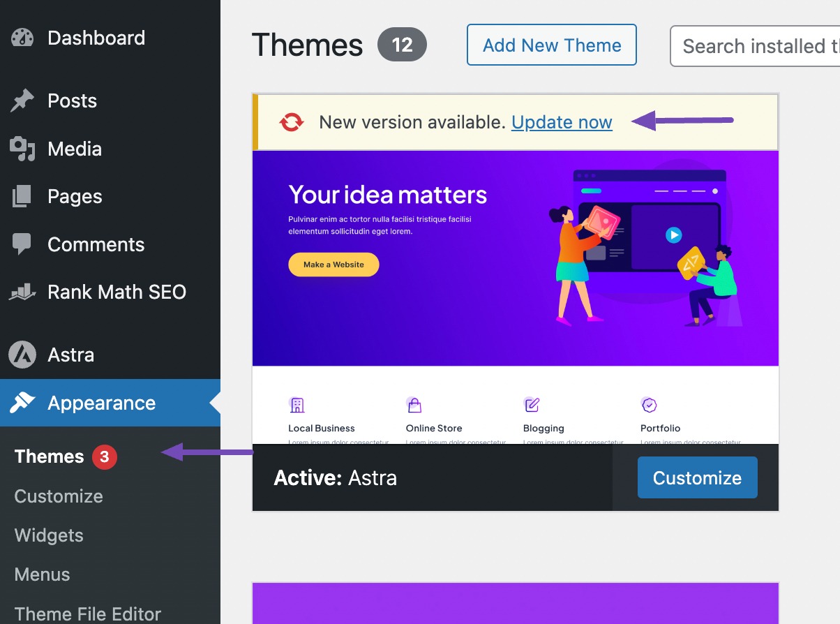Viewport: 840px width, 624px height.
Task: Open Customize in the Appearance submenu
Action: 59,496
